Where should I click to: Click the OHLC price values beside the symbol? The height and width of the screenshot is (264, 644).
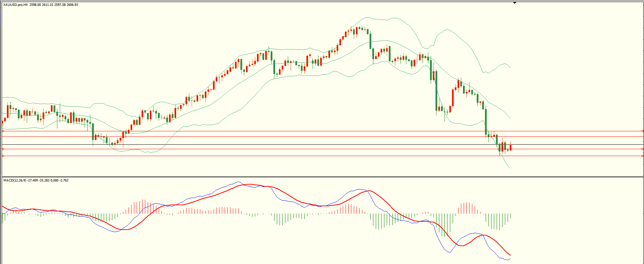point(54,5)
